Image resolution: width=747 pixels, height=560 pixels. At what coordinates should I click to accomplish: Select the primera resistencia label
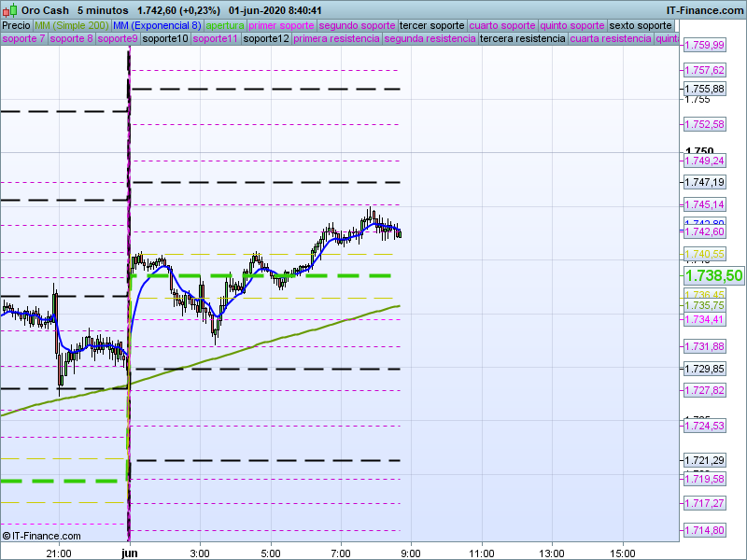coord(337,38)
